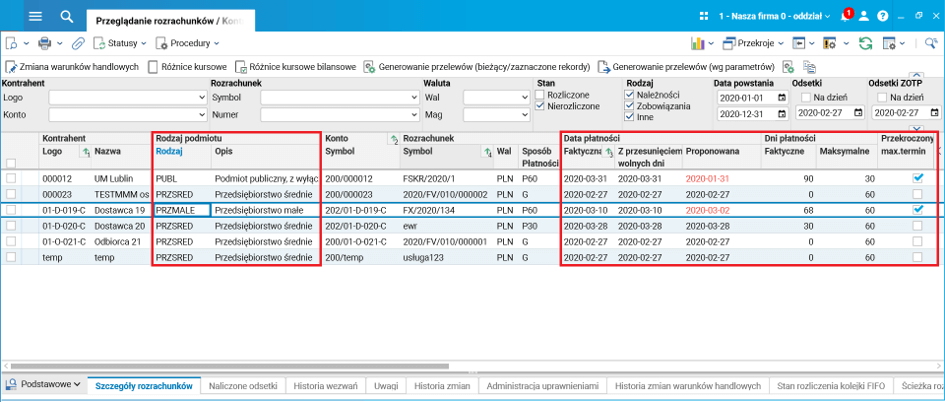The width and height of the screenshot is (945, 402).
Task: Open the user profile icon
Action: 864,16
